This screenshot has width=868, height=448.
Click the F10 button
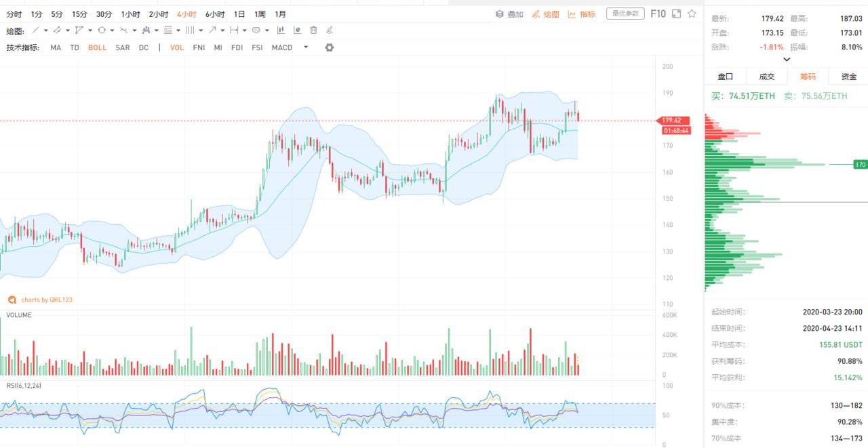click(658, 14)
